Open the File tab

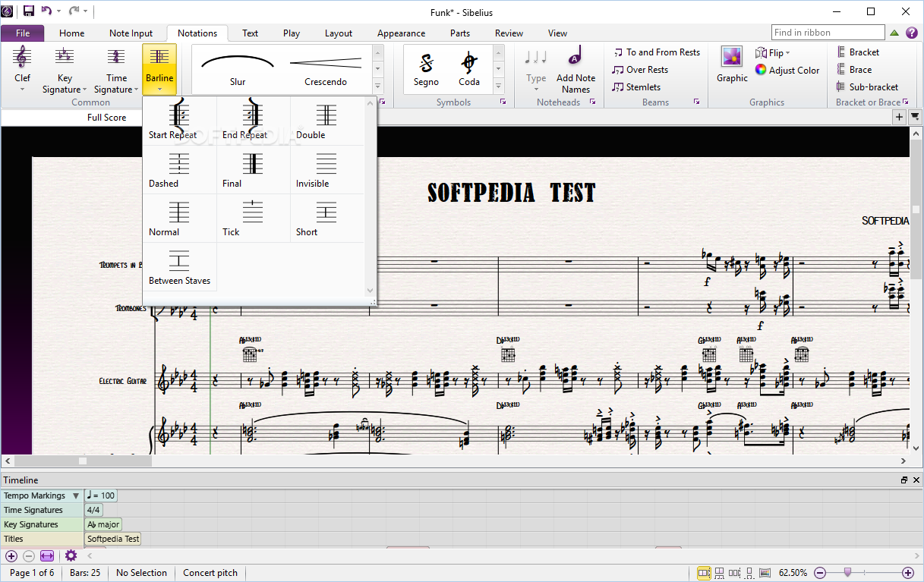point(23,33)
